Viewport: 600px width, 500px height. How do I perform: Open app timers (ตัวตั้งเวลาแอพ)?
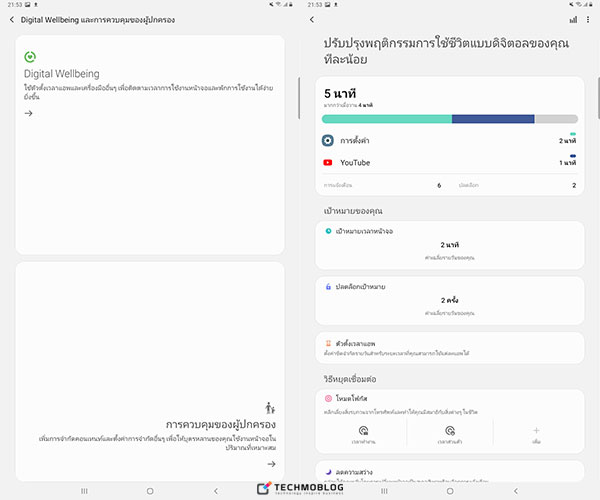[449, 348]
